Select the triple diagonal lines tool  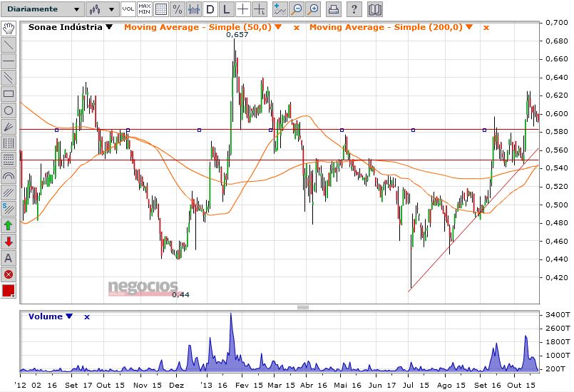(9, 192)
